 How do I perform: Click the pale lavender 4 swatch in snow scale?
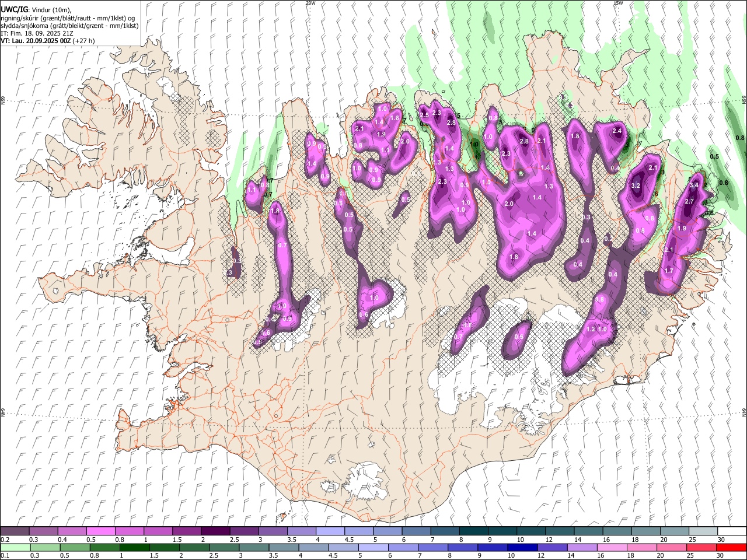(330, 531)
